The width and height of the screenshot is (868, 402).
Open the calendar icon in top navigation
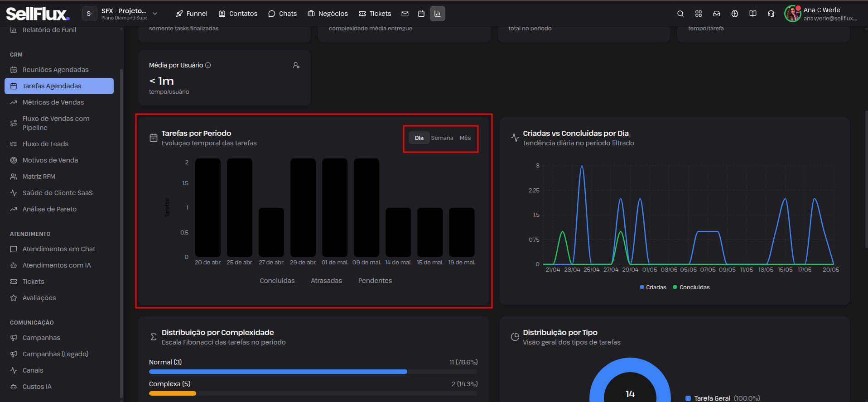[421, 14]
